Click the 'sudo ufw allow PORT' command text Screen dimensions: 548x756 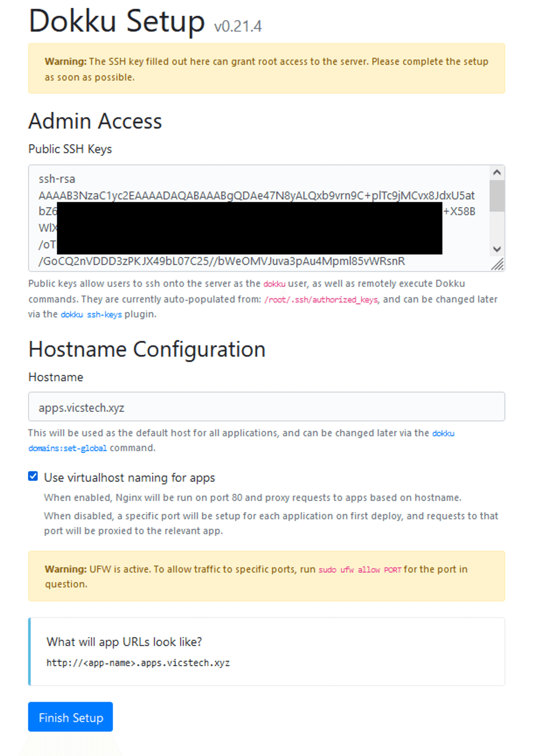[x=360, y=570]
